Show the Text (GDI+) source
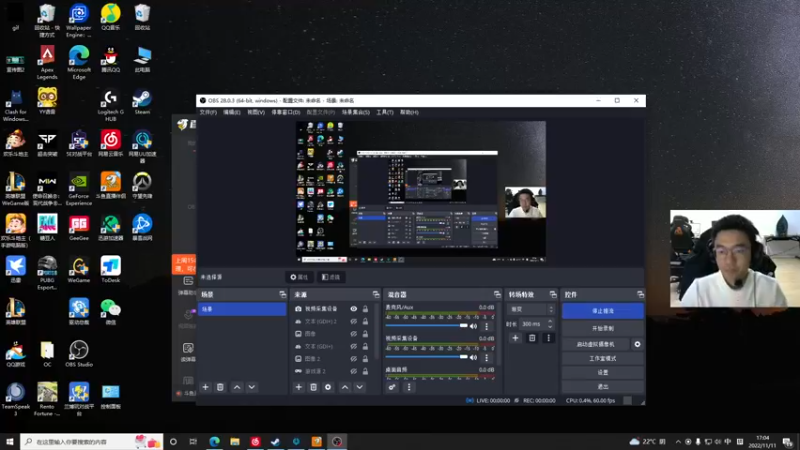The image size is (800, 450). 354,346
